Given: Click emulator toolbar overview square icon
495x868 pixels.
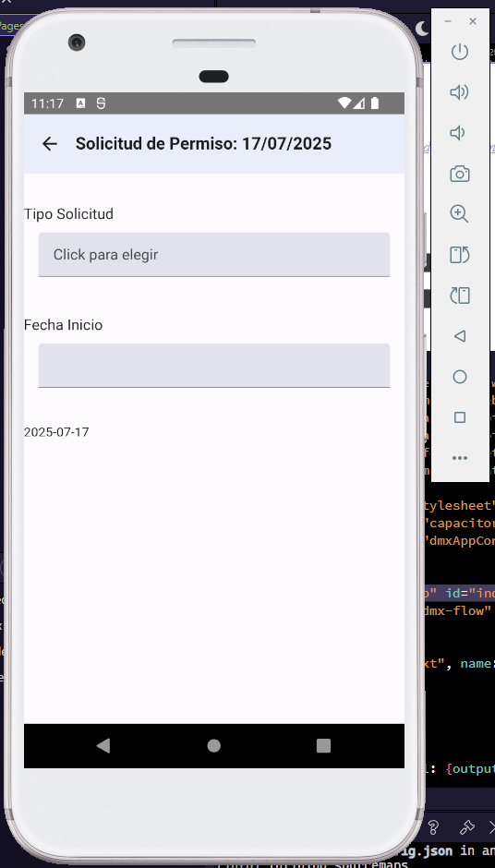Looking at the screenshot, I should pos(460,417).
